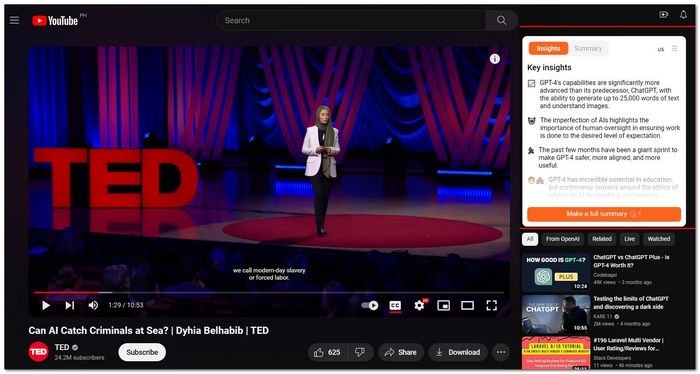Click the giant sprint insight text
This screenshot has width=700, height=374.
tap(608, 158)
